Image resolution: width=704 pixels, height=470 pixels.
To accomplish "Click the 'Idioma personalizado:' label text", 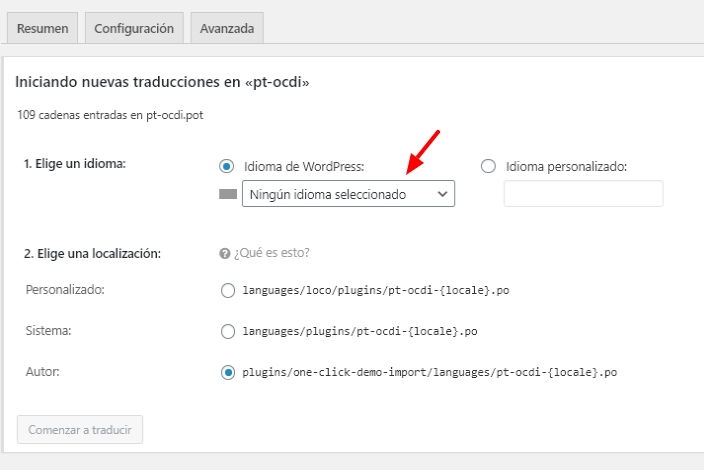I will click(x=566, y=167).
